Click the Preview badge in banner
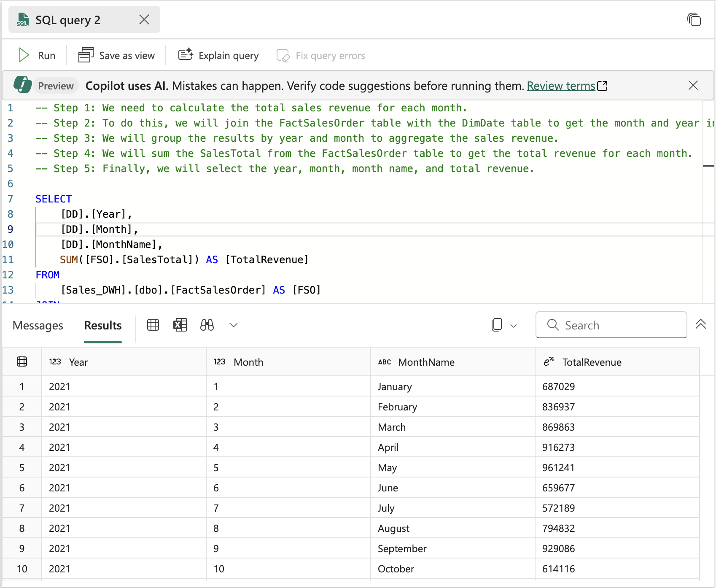 56,86
